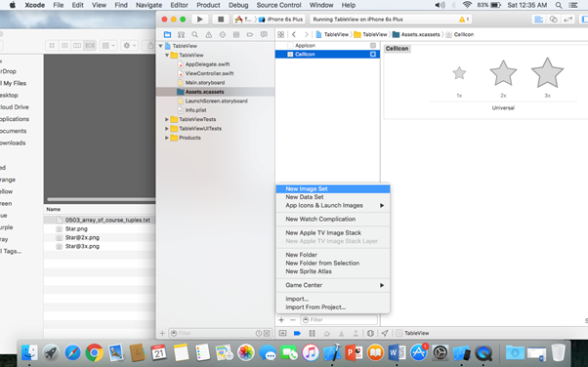This screenshot has width=588, height=367.
Task: Choose New Folder from context menu
Action: pyautogui.click(x=333, y=255)
